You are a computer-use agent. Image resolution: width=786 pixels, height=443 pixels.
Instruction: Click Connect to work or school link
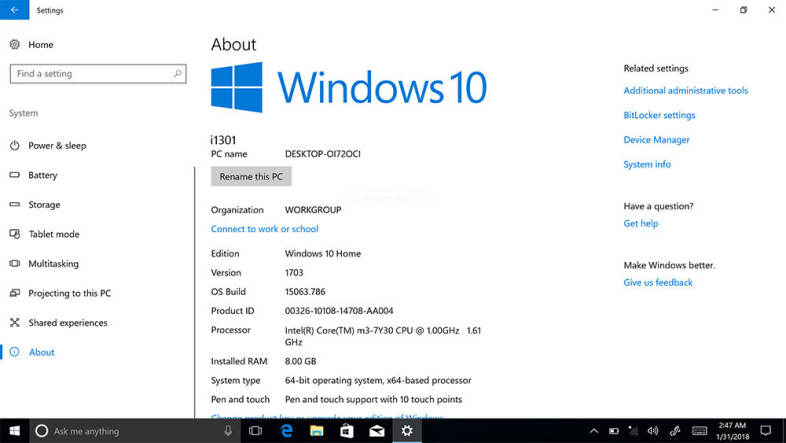point(264,229)
